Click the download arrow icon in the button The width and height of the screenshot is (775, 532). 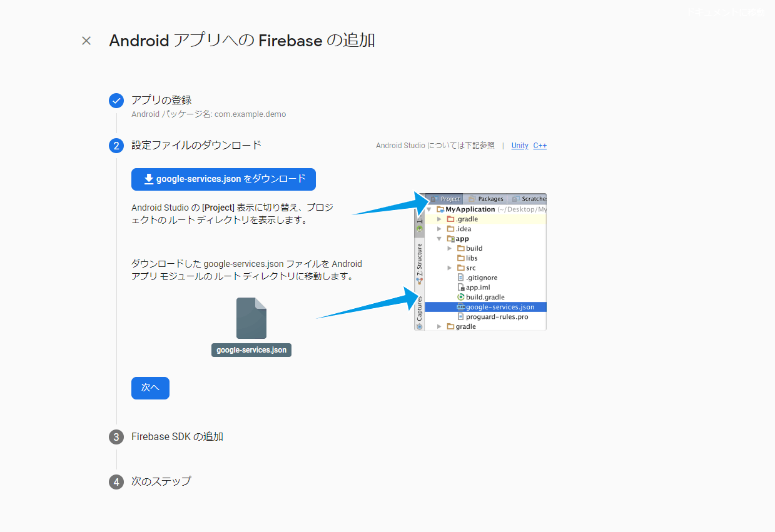[x=149, y=179]
